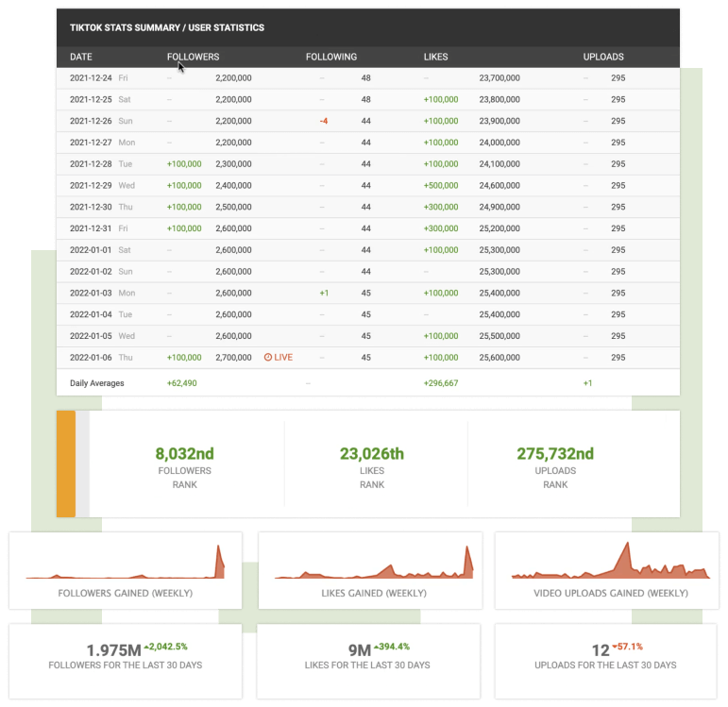The image size is (728, 707).
Task: Click the 23,026th likes rank
Action: pos(372,454)
